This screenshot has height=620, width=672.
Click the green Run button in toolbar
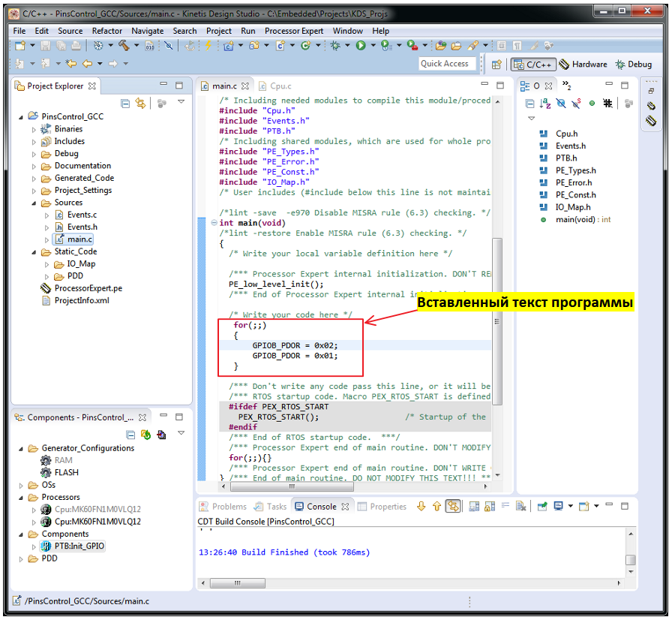[x=361, y=46]
